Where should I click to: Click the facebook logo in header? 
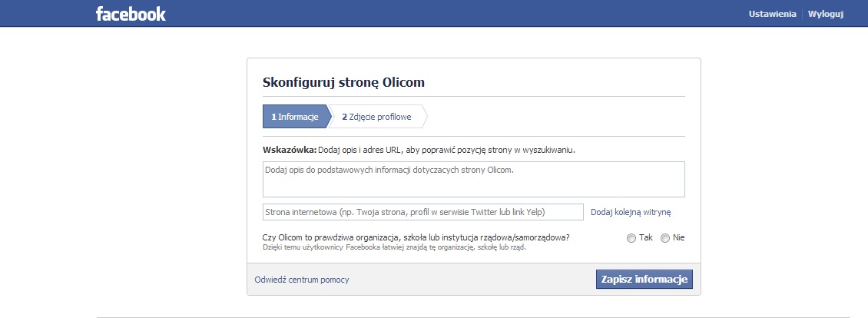(x=131, y=14)
